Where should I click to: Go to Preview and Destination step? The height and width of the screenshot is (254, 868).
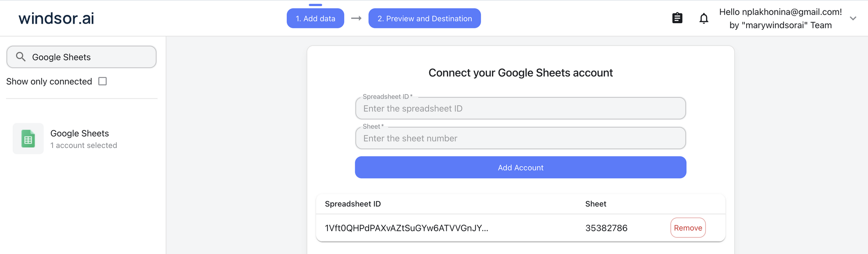(424, 18)
